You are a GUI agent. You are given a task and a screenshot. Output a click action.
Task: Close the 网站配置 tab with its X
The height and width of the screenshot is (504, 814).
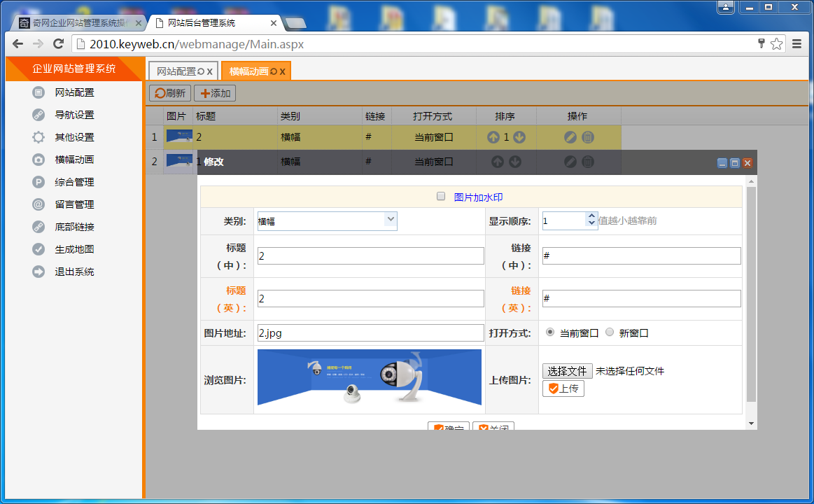coord(210,71)
